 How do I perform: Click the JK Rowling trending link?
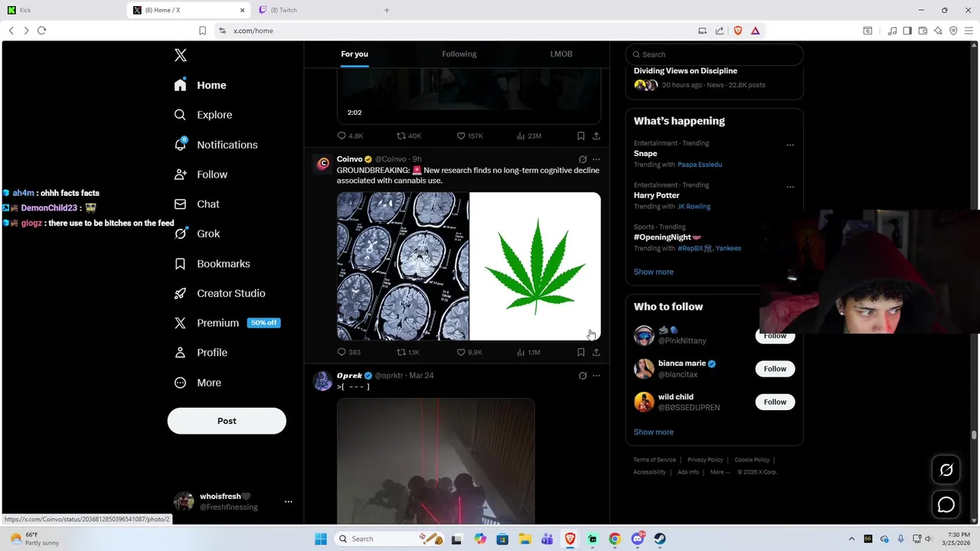coord(694,207)
